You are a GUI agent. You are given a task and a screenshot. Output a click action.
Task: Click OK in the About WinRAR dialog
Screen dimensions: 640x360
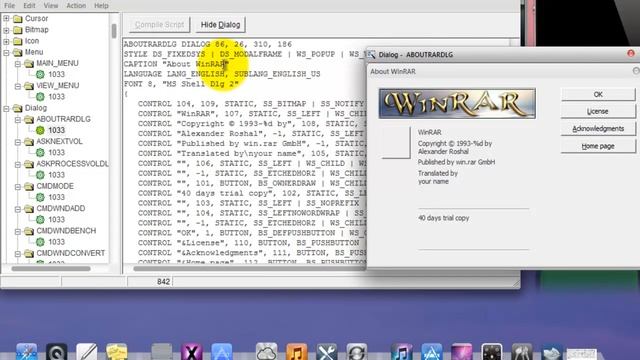pyautogui.click(x=598, y=94)
